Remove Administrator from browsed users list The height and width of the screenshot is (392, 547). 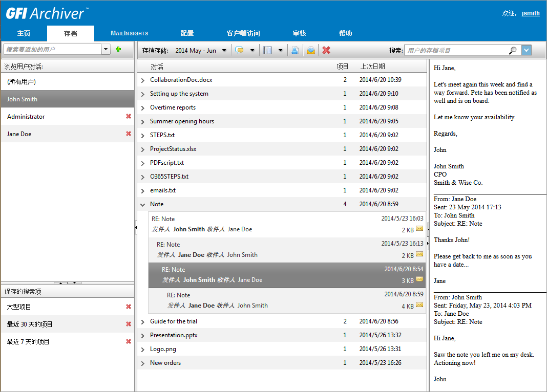point(129,117)
